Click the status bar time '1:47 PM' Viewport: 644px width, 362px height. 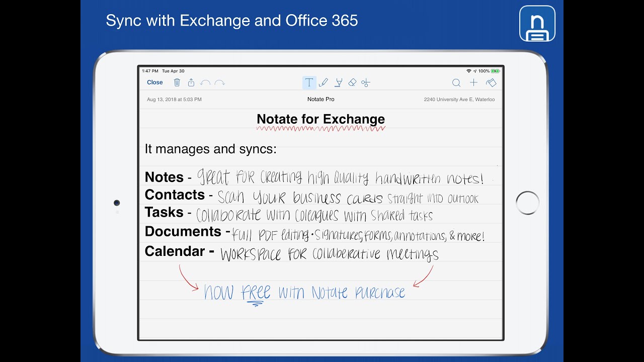point(150,71)
